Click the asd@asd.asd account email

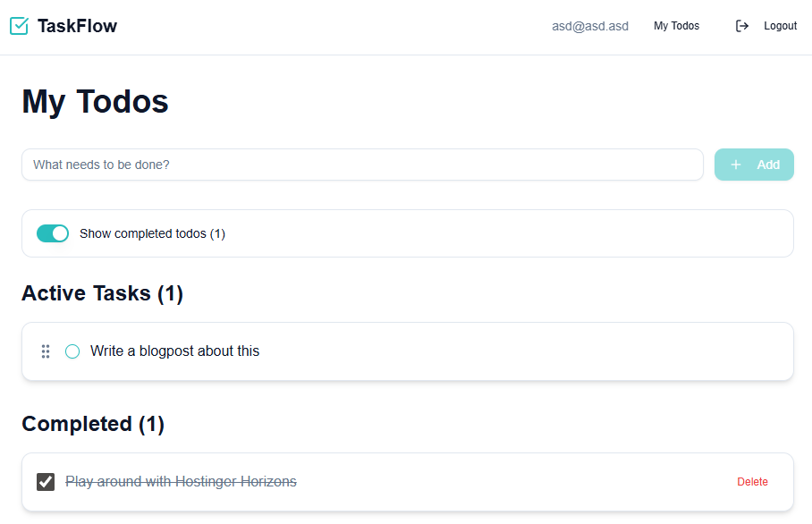[590, 26]
